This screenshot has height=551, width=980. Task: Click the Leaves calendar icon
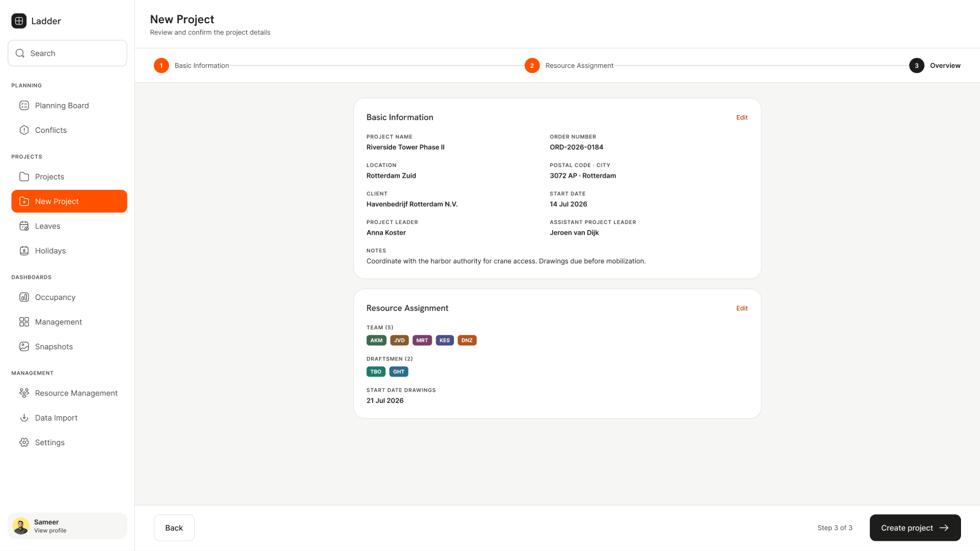[24, 226]
